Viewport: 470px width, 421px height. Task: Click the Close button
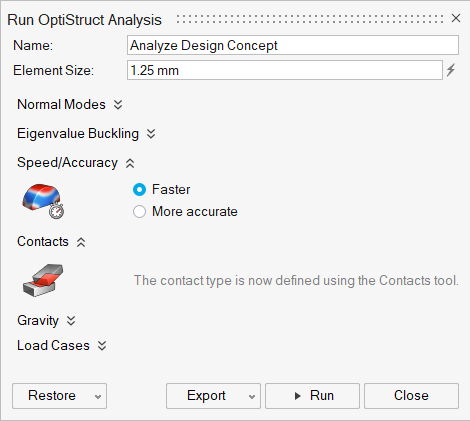coord(411,396)
